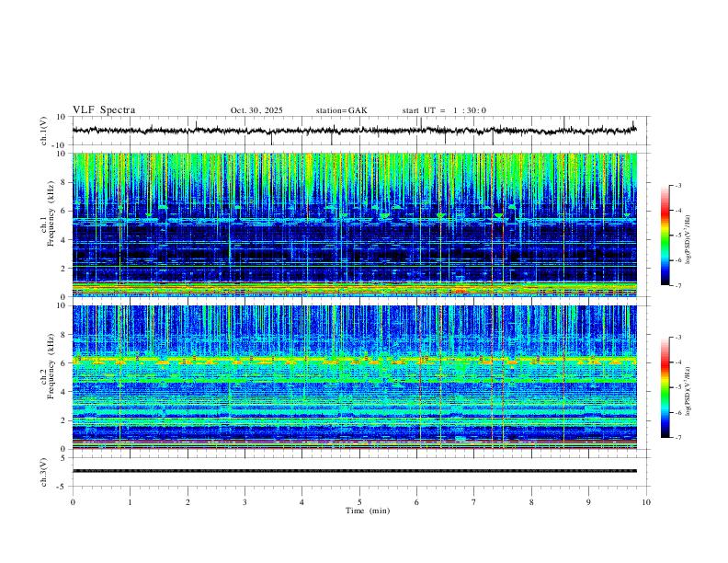Click the "-7" tick on lower colorbar
The width and height of the screenshot is (728, 563).
pos(678,438)
